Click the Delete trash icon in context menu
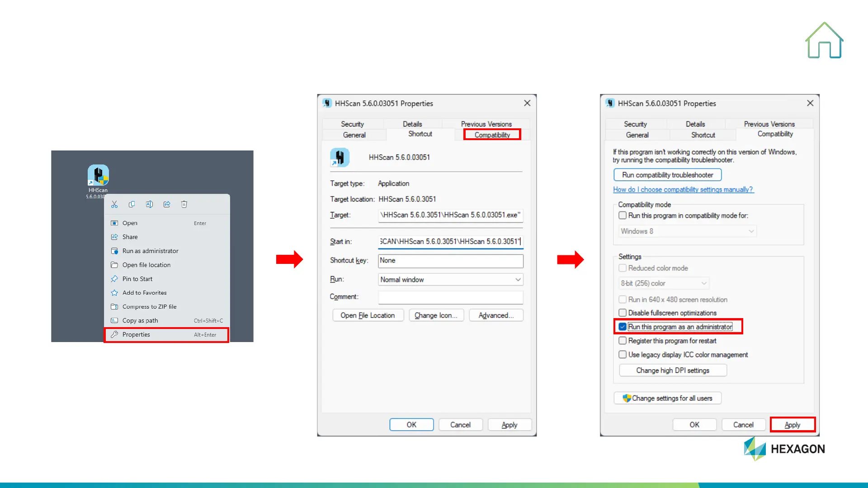 pos(184,204)
